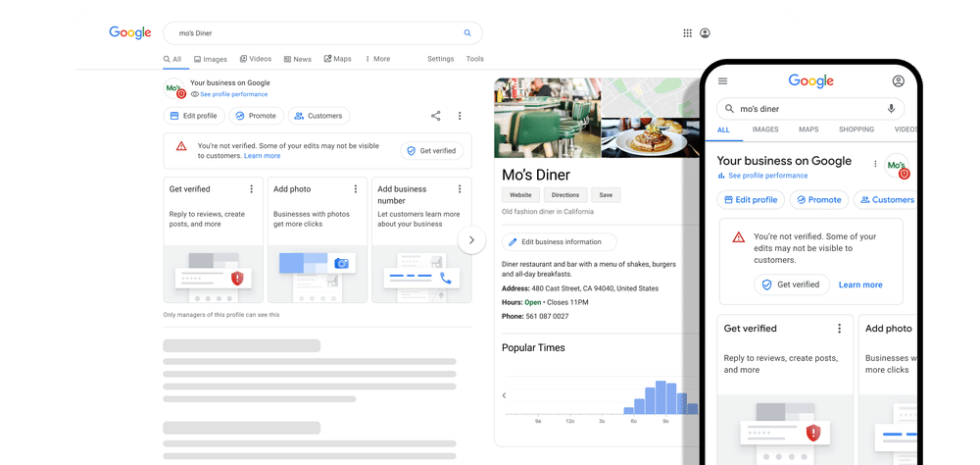This screenshot has height=465, width=980.
Task: Click the Popular Times previous arrow
Action: pyautogui.click(x=504, y=395)
